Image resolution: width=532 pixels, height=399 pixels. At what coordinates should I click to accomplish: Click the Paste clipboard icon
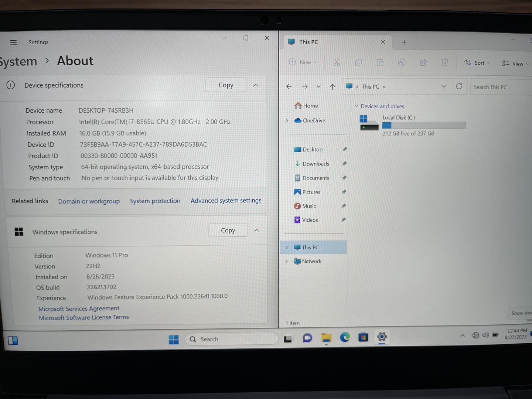[380, 62]
